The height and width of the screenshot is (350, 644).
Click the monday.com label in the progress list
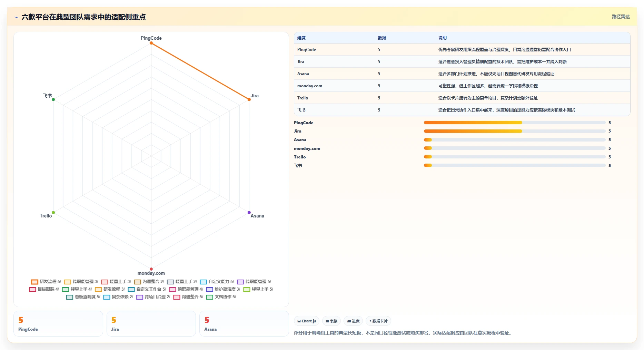(307, 148)
